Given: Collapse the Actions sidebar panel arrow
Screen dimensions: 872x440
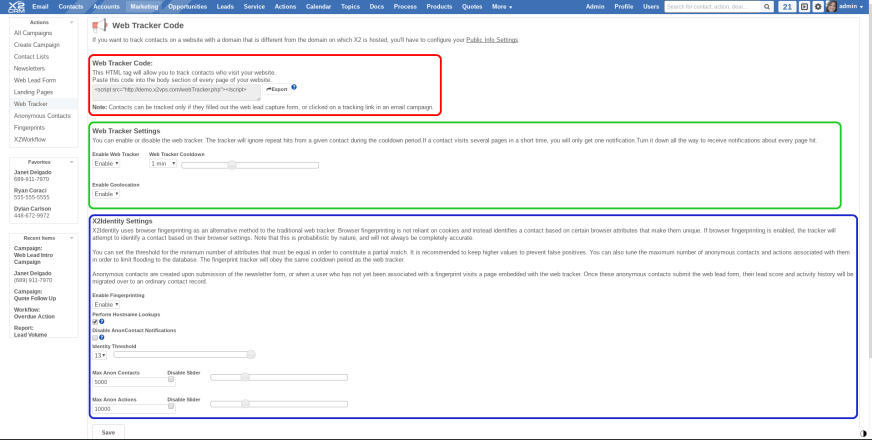Looking at the screenshot, I should point(71,22).
